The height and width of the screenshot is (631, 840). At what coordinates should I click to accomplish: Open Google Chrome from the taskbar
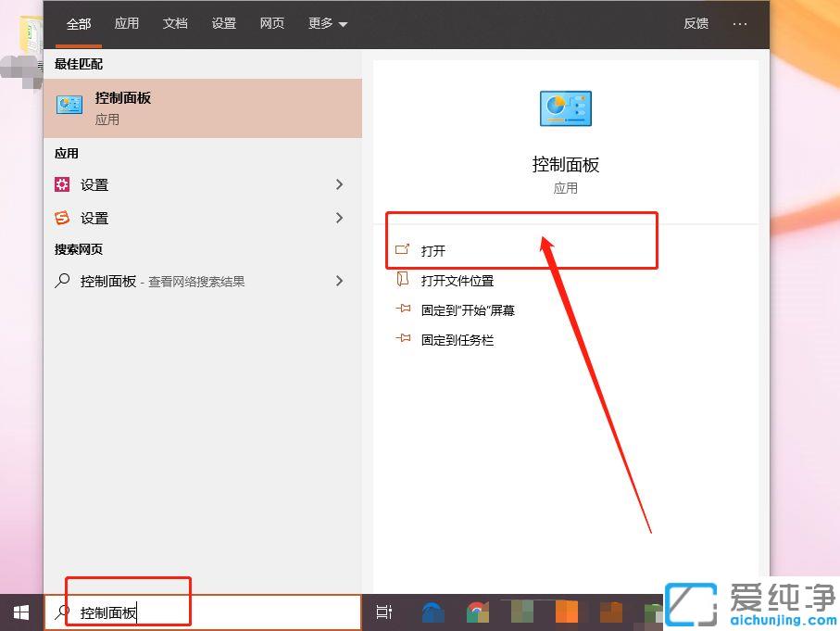coord(476,612)
